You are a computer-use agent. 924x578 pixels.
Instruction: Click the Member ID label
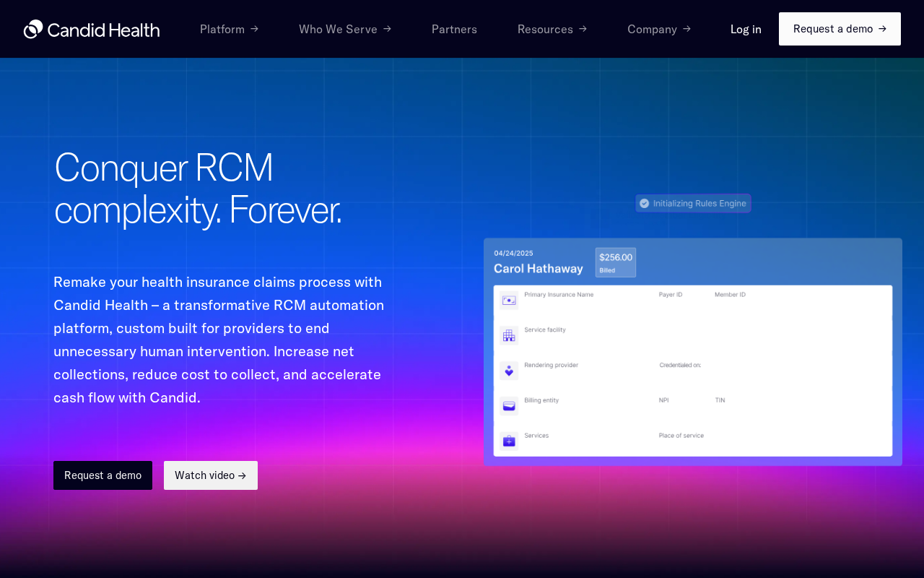[730, 295]
